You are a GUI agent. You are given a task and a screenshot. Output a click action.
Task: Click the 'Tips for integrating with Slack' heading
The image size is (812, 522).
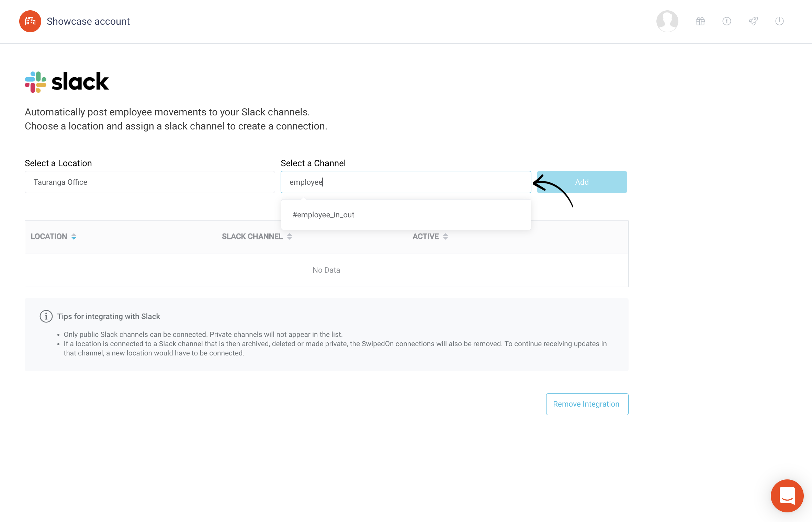pos(109,316)
